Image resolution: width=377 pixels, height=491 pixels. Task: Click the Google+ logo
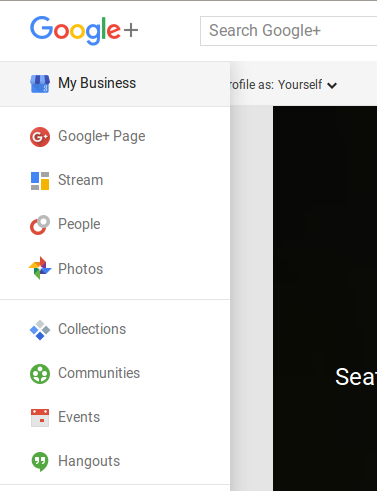(84, 30)
